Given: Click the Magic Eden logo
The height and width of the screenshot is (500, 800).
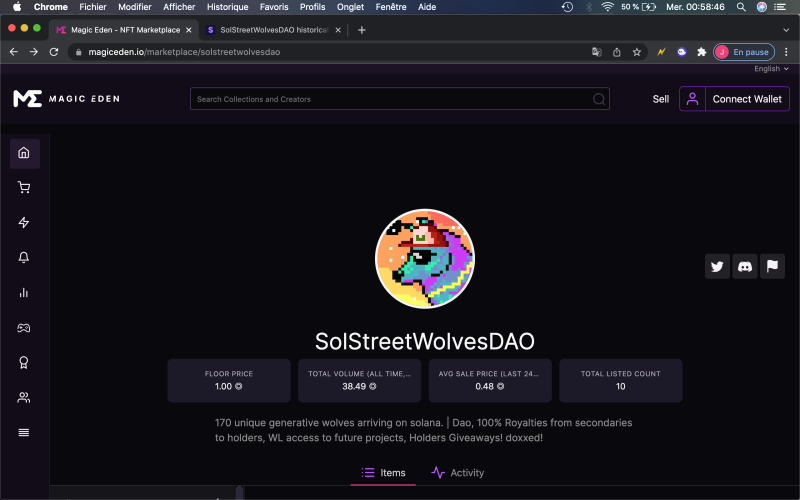Looking at the screenshot, I should pyautogui.click(x=66, y=98).
